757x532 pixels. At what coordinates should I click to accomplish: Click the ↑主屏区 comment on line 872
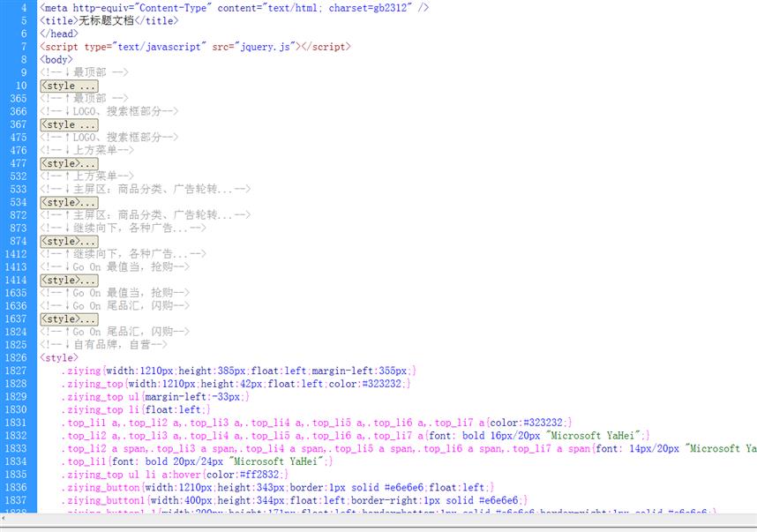146,215
